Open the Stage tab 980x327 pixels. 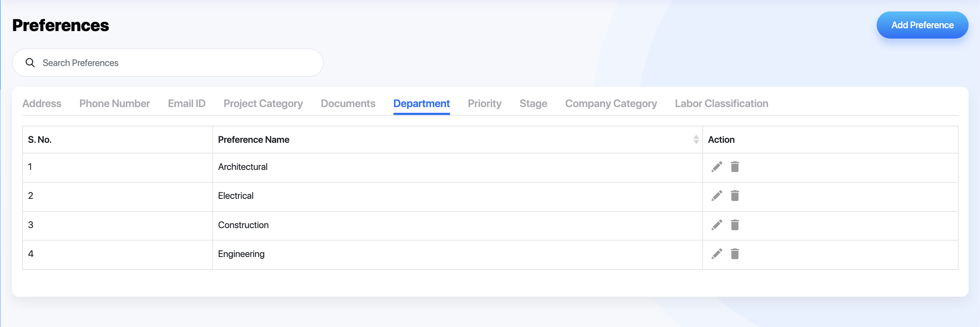tap(533, 103)
